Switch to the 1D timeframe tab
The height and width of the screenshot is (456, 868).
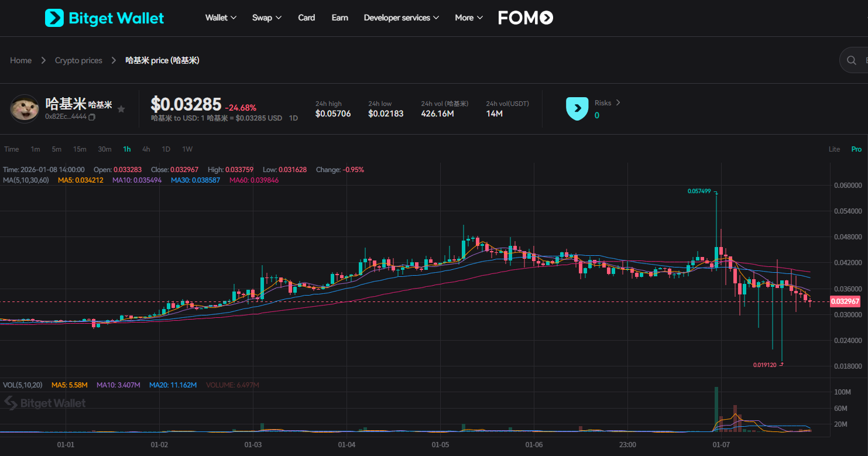[x=166, y=149]
